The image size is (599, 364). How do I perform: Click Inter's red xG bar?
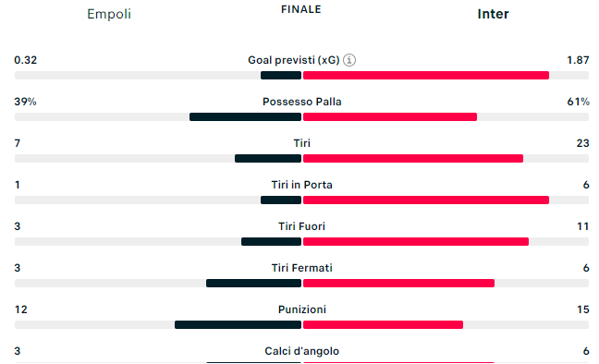point(426,75)
